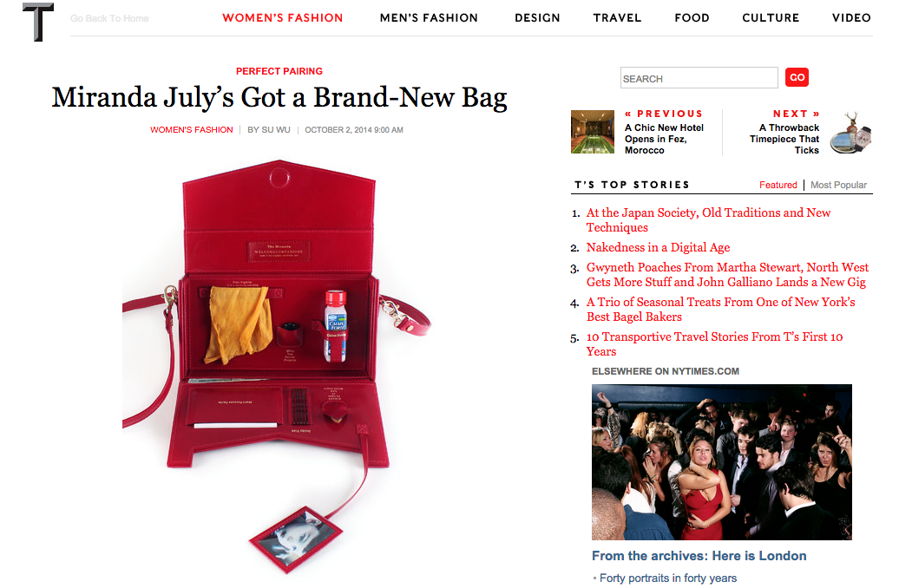Image resolution: width=899 pixels, height=588 pixels.
Task: Open the Japan Society traditions story link
Action: [x=708, y=220]
